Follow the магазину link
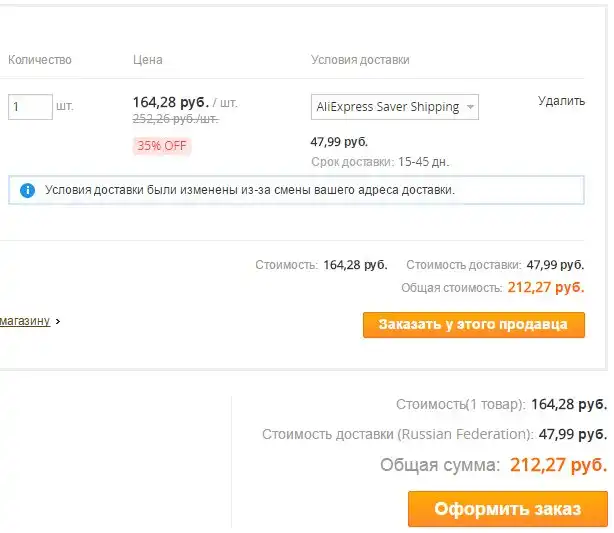This screenshot has width=614, height=533. [24, 322]
